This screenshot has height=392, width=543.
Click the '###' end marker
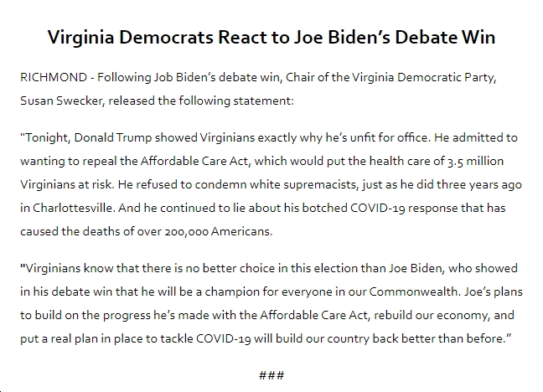point(271,375)
